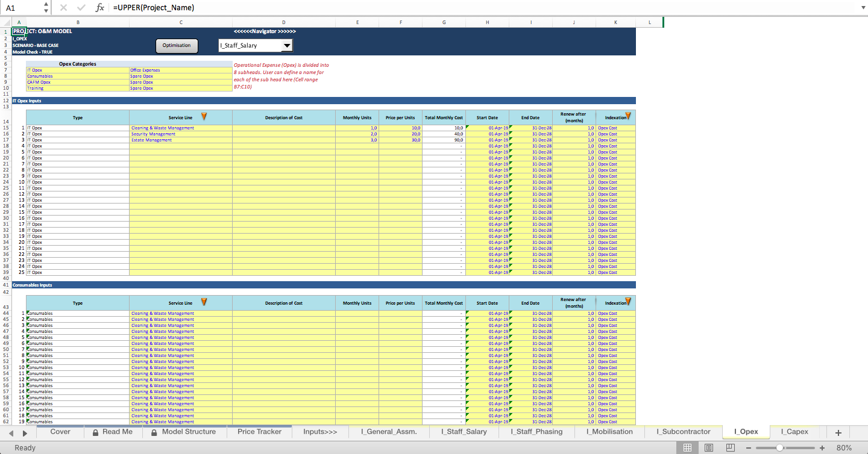Switch to Page Layout view icon
The image size is (868, 454).
pos(709,447)
